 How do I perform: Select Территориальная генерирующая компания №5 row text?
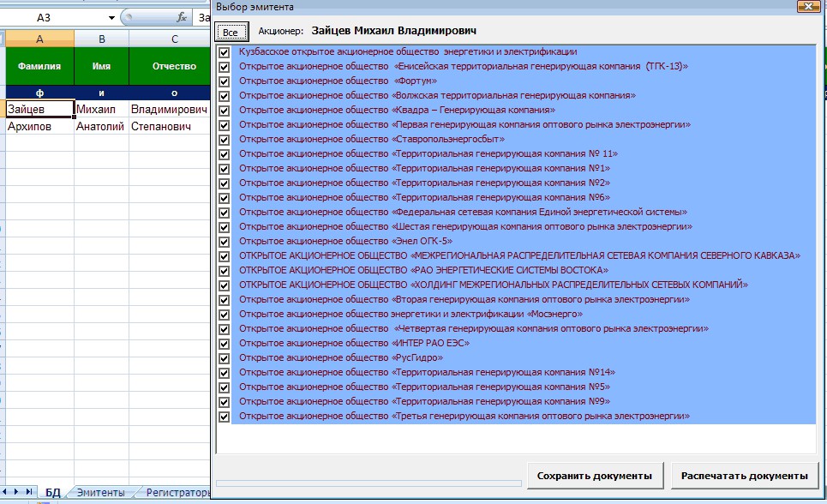424,387
